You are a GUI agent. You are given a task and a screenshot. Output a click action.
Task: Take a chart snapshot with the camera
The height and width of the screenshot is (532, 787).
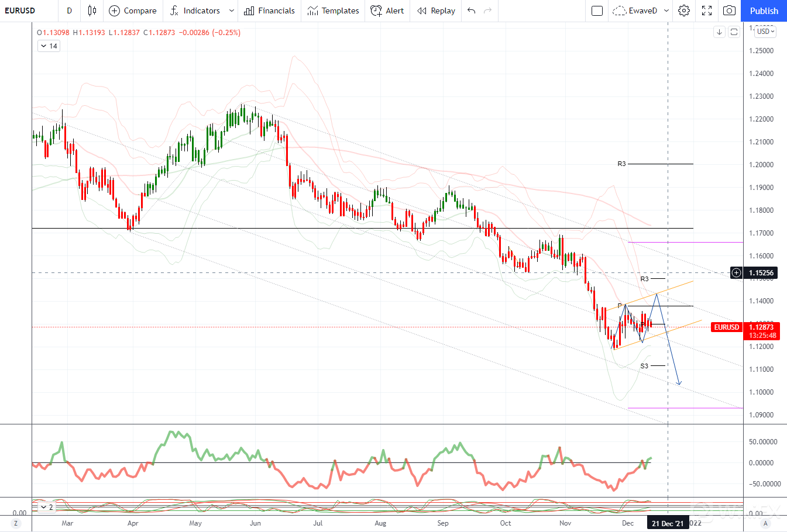coord(729,11)
